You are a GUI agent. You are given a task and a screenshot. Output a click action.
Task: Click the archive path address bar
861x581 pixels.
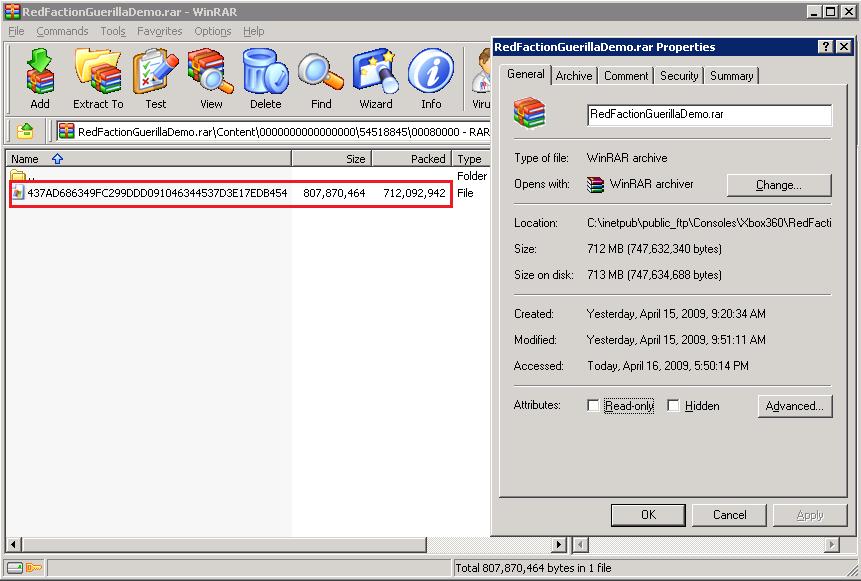(x=273, y=132)
